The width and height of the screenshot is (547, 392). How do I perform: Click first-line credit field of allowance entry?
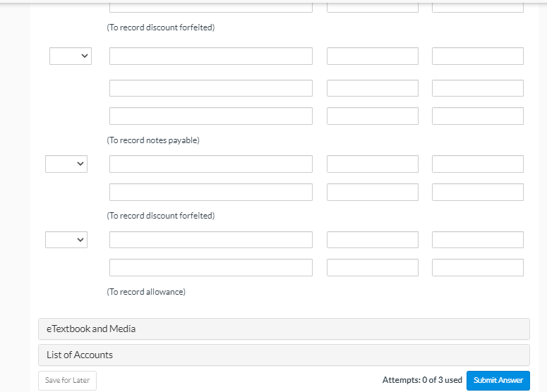click(478, 240)
